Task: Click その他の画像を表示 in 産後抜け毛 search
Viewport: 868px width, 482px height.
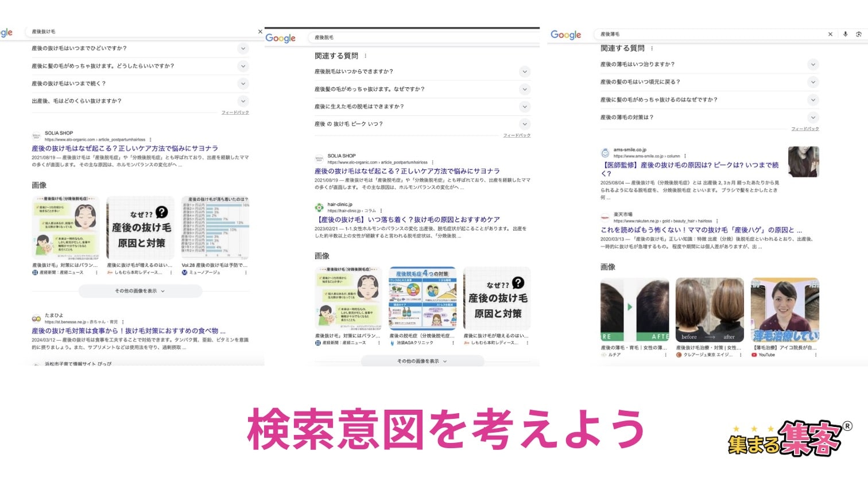Action: [140, 291]
